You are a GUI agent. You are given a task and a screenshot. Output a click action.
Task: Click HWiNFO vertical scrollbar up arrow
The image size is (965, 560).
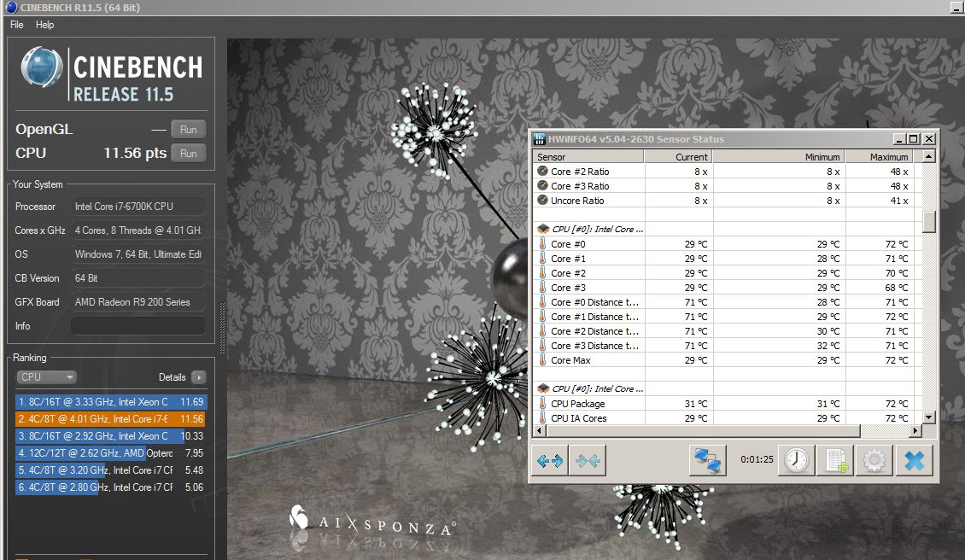tap(928, 156)
